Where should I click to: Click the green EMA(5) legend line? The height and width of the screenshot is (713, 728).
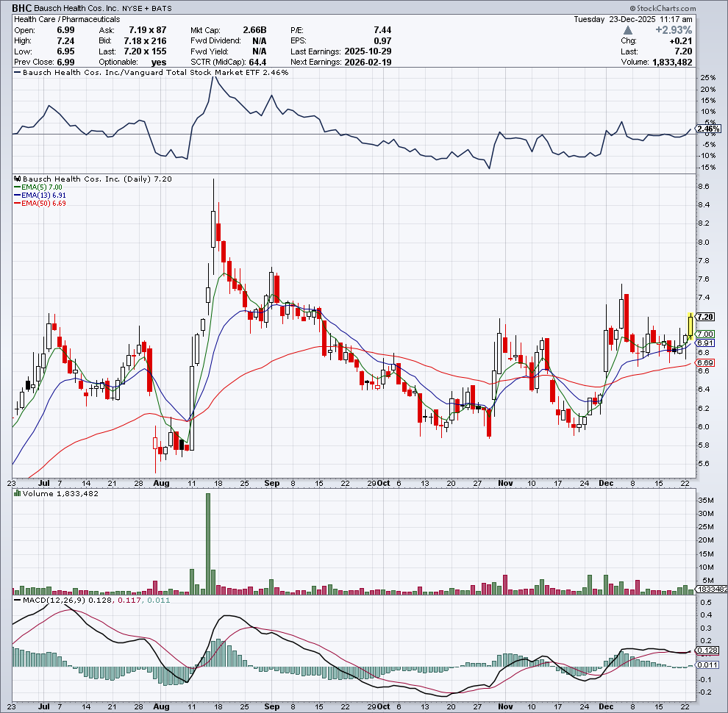17,187
